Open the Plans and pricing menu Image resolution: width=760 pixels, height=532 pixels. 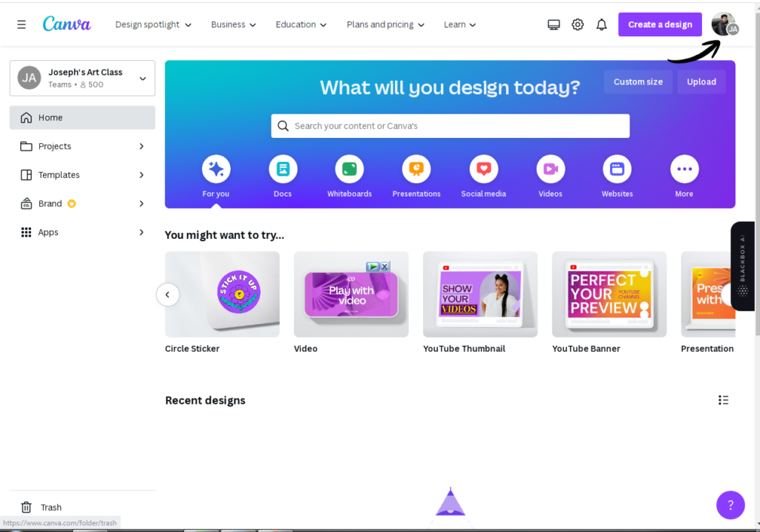[385, 24]
